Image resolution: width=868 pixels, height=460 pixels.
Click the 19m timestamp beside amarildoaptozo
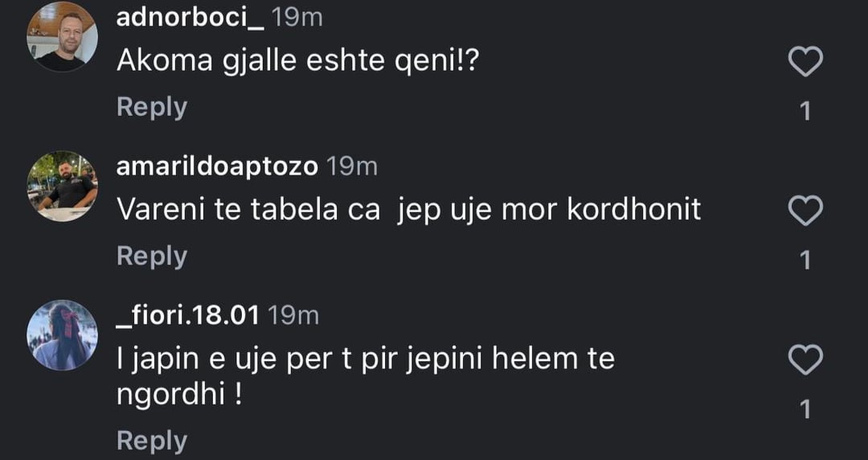tap(353, 166)
